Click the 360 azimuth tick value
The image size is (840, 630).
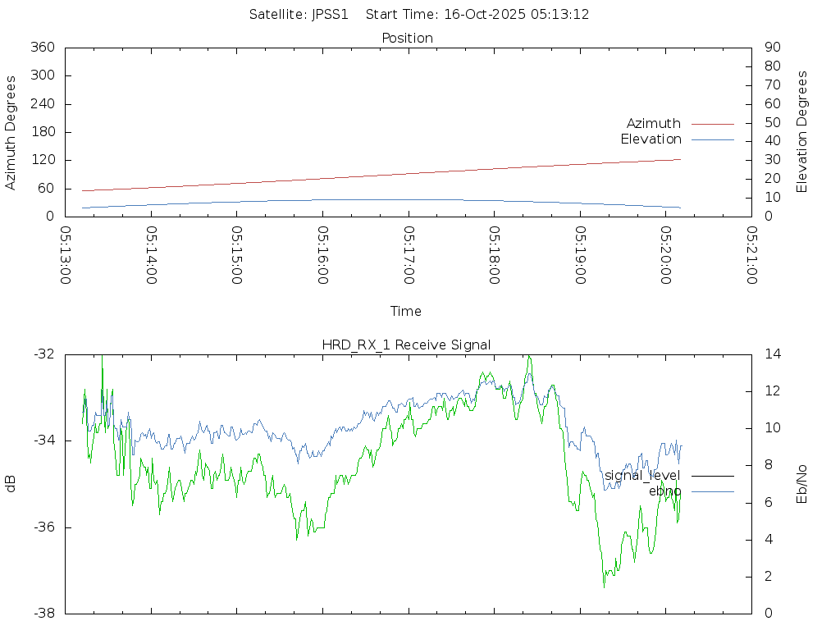[42, 48]
